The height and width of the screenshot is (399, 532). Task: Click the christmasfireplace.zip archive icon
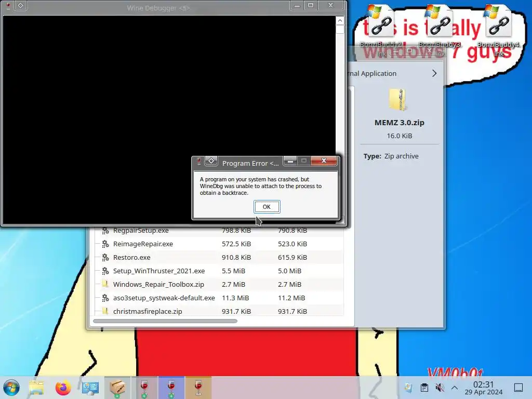coord(105,311)
